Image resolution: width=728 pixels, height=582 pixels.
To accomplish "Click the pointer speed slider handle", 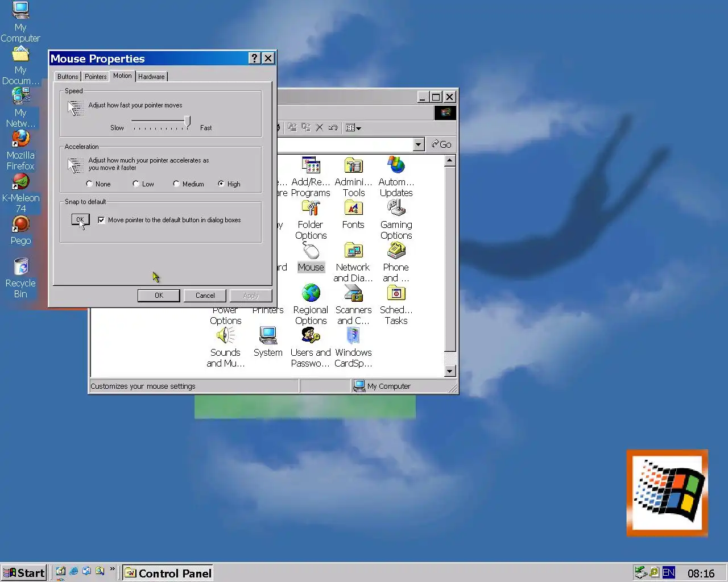I will pyautogui.click(x=187, y=121).
